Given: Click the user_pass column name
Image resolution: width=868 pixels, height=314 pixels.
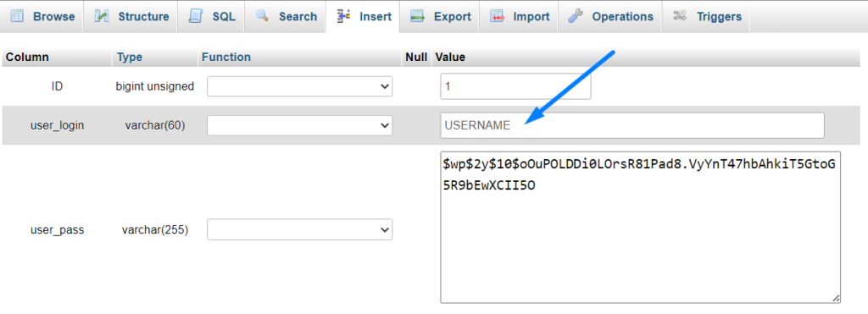Looking at the screenshot, I should (57, 230).
